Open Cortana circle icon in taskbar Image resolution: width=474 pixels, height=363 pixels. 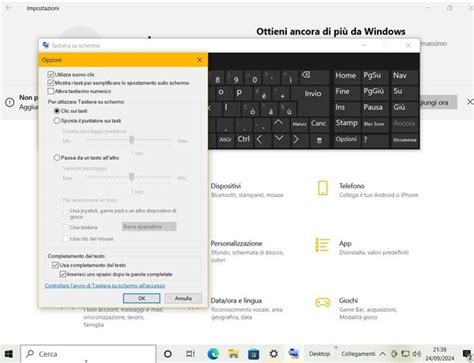[x=168, y=354]
